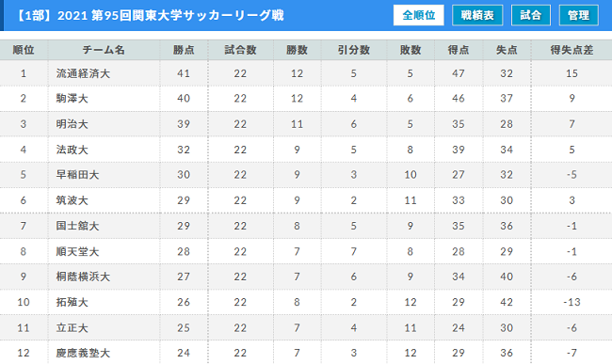612x364 pixels.
Task: Select the 駒澤大 team row
Action: [x=306, y=99]
